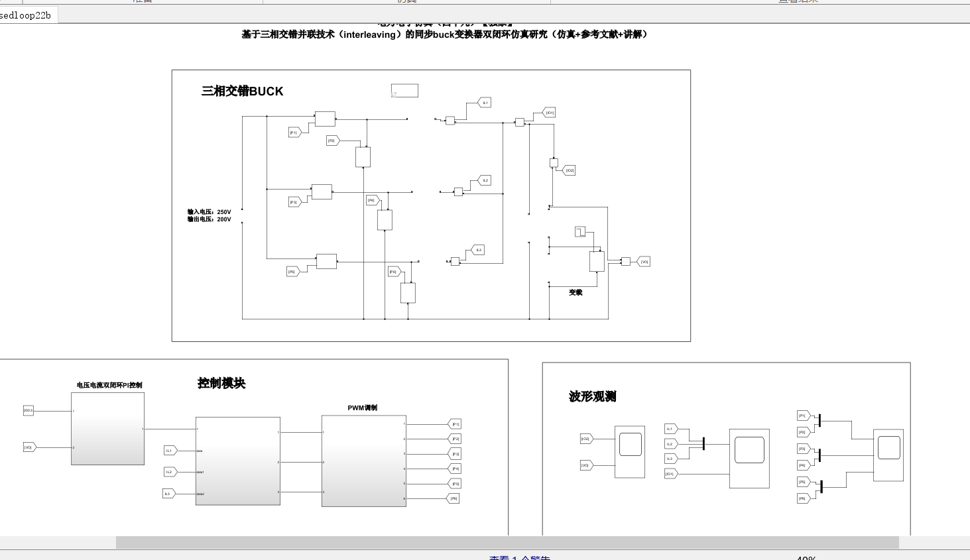
Task: Select the measurement block feeding the VO tag
Action: point(625,262)
